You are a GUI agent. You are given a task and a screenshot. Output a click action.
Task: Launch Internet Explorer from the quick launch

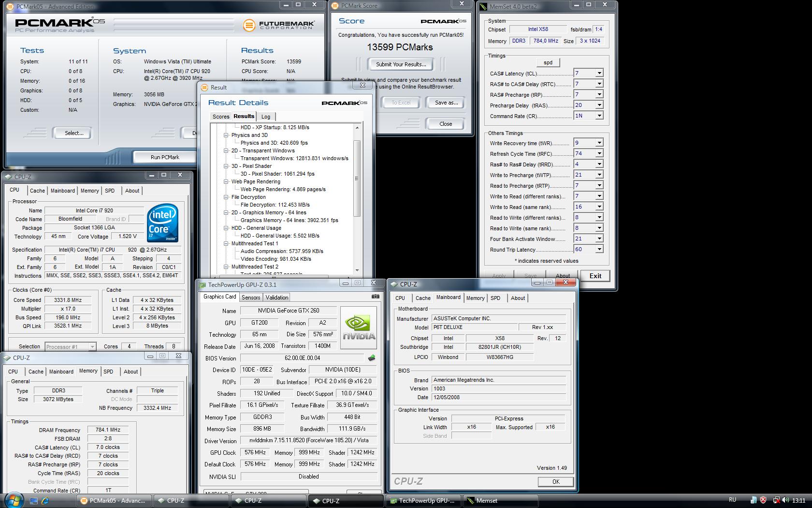point(45,501)
